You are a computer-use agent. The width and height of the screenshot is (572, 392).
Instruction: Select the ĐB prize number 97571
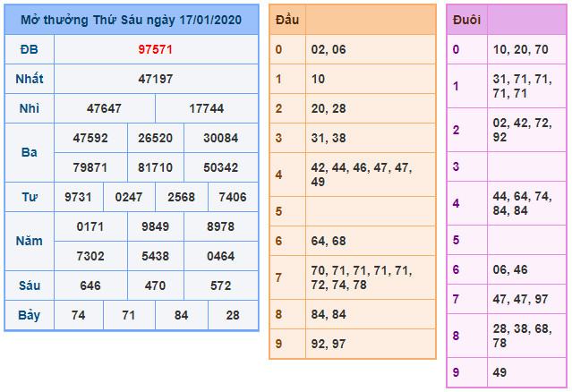tap(156, 49)
